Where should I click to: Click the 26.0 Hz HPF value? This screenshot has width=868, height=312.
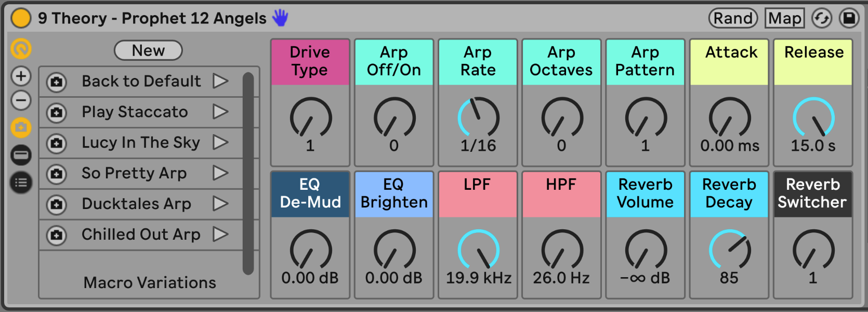[x=561, y=278]
